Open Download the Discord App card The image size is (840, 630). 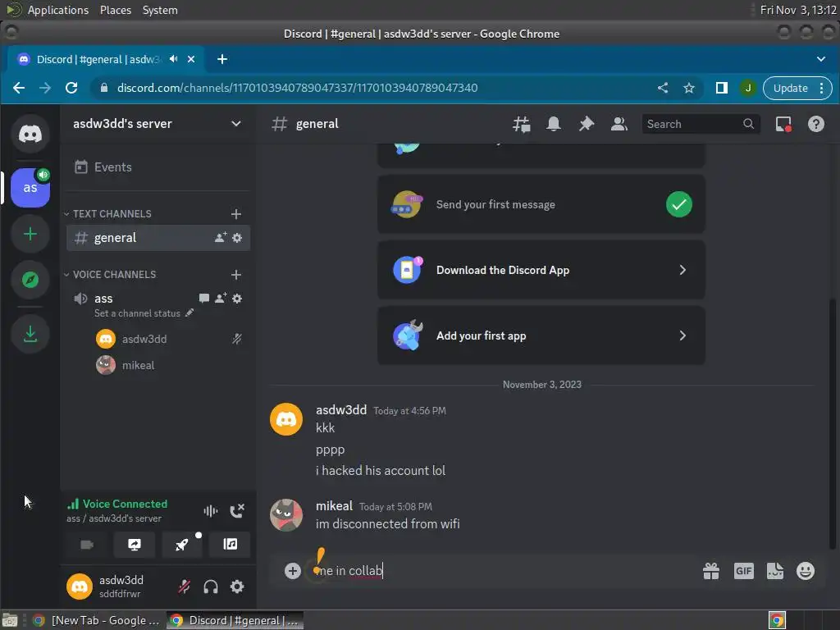click(x=541, y=270)
